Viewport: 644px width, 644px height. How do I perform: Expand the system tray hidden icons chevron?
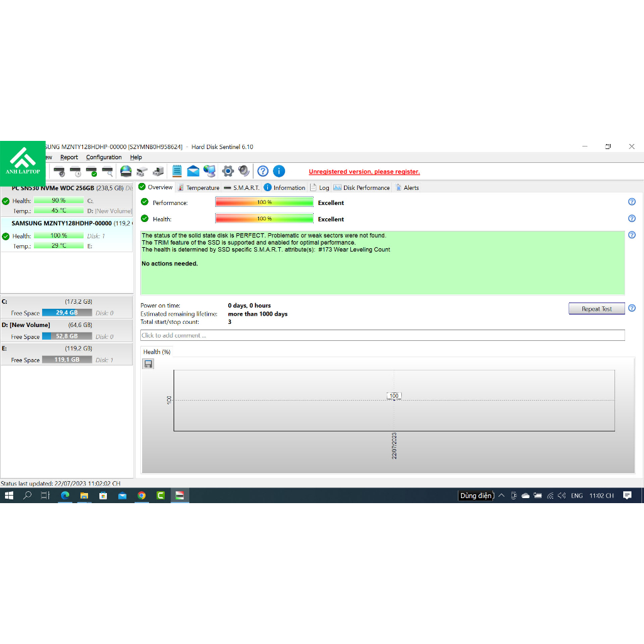pyautogui.click(x=501, y=496)
